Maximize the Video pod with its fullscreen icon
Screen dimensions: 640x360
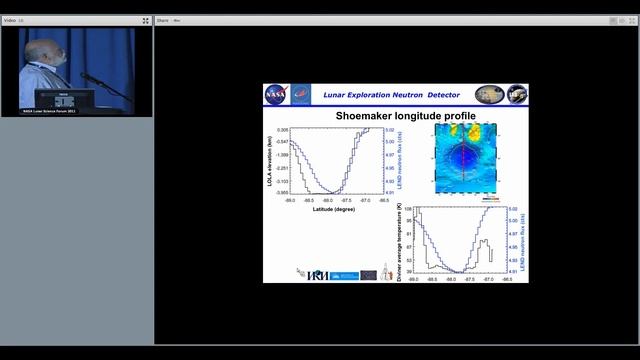[146, 20]
